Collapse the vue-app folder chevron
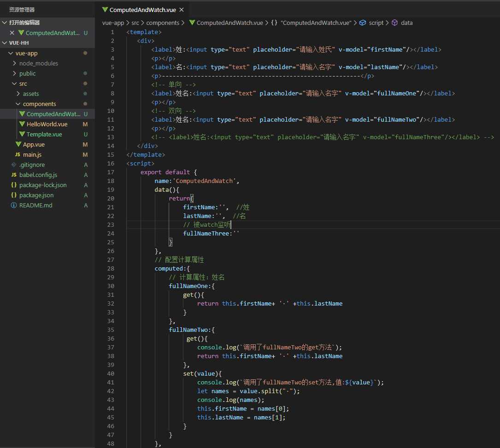This screenshot has width=500, height=448. [11, 53]
